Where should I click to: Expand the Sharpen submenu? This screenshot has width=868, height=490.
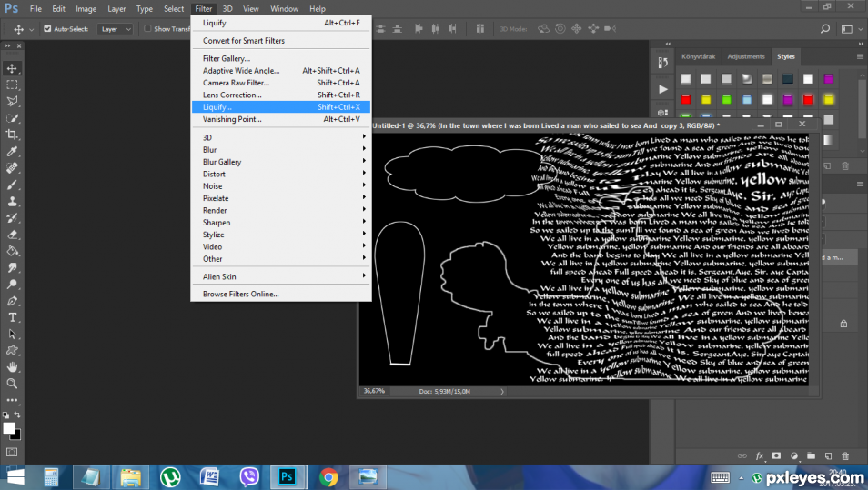tap(280, 223)
